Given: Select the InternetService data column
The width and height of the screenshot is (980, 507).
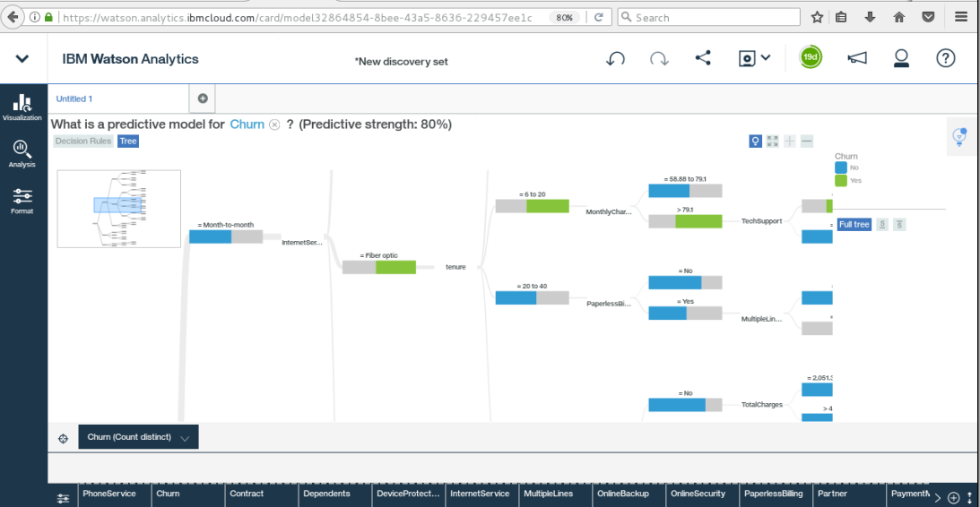Looking at the screenshot, I should (481, 494).
